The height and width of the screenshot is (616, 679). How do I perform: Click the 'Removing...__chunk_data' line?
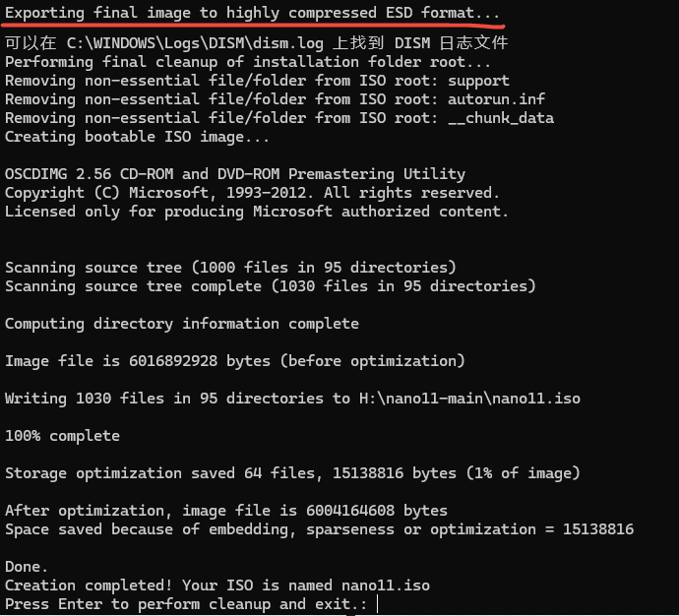click(x=279, y=118)
